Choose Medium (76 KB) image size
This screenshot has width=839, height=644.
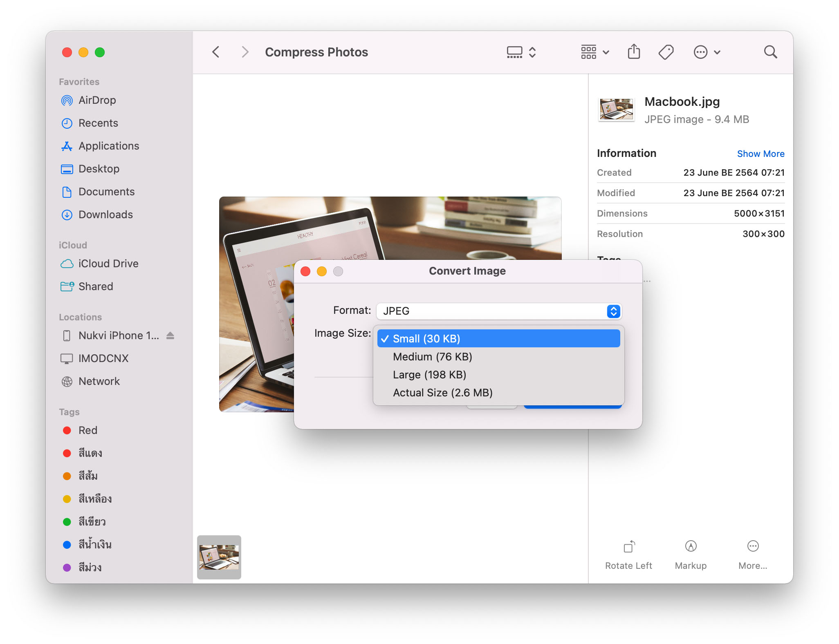pyautogui.click(x=433, y=357)
